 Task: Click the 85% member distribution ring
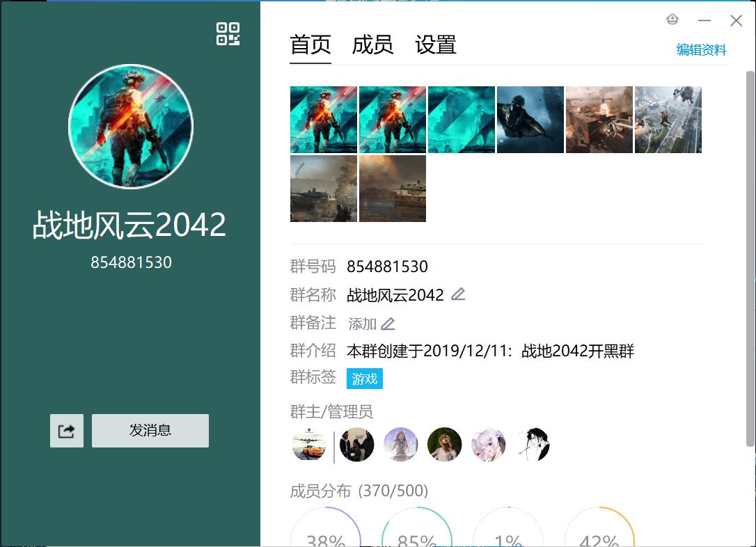tap(417, 528)
